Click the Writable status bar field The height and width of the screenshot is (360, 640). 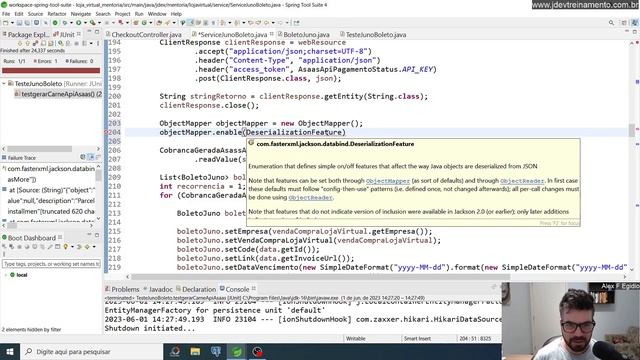(x=356, y=338)
